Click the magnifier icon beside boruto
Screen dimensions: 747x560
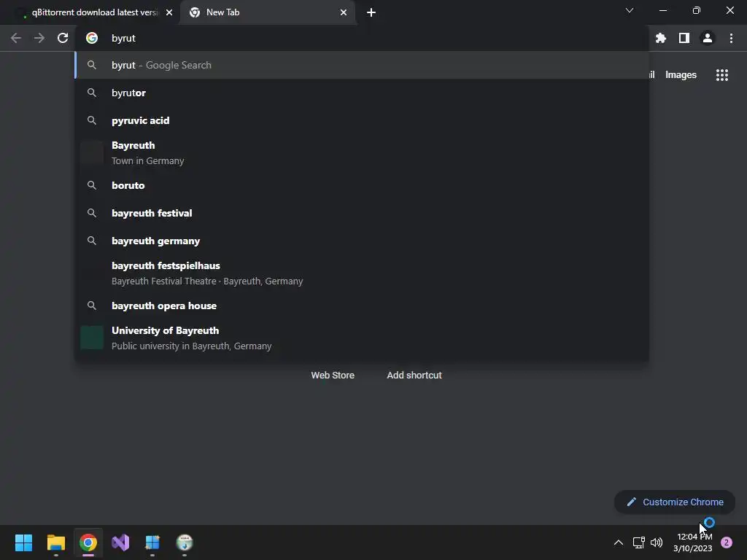(x=92, y=185)
